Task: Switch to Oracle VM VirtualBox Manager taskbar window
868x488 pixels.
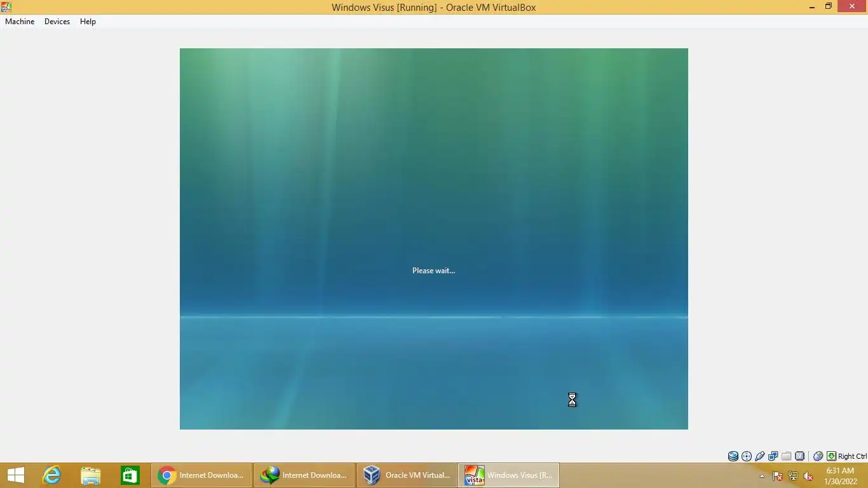Action: coord(407,475)
